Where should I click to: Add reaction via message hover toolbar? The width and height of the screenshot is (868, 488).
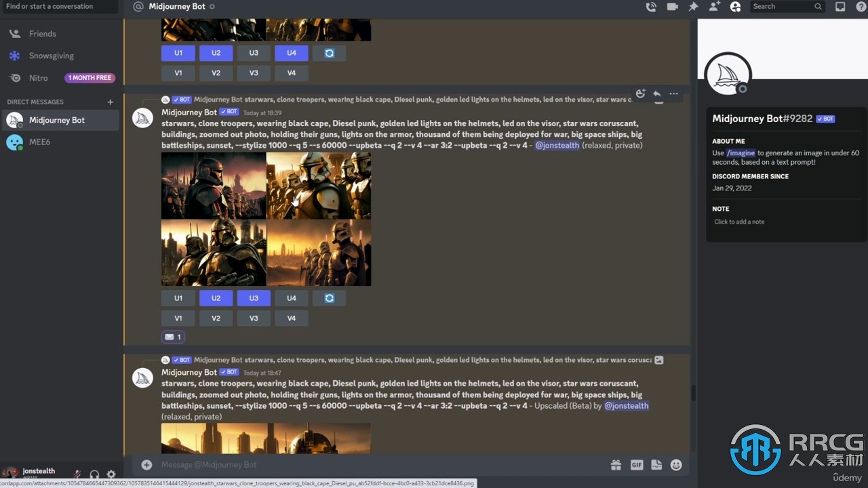640,94
